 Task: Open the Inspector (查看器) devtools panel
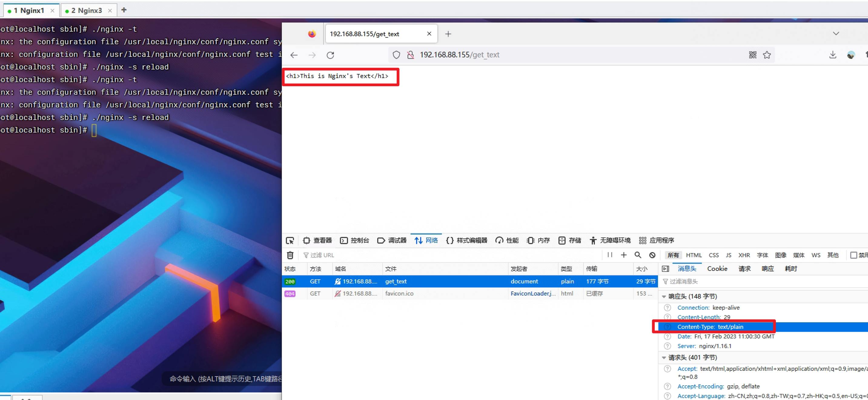(x=317, y=240)
